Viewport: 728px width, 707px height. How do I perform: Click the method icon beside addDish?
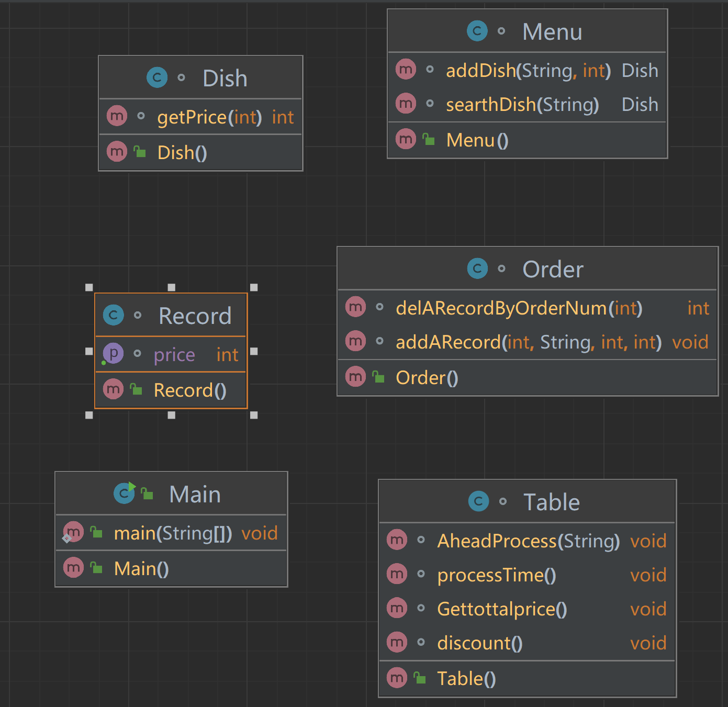[406, 70]
